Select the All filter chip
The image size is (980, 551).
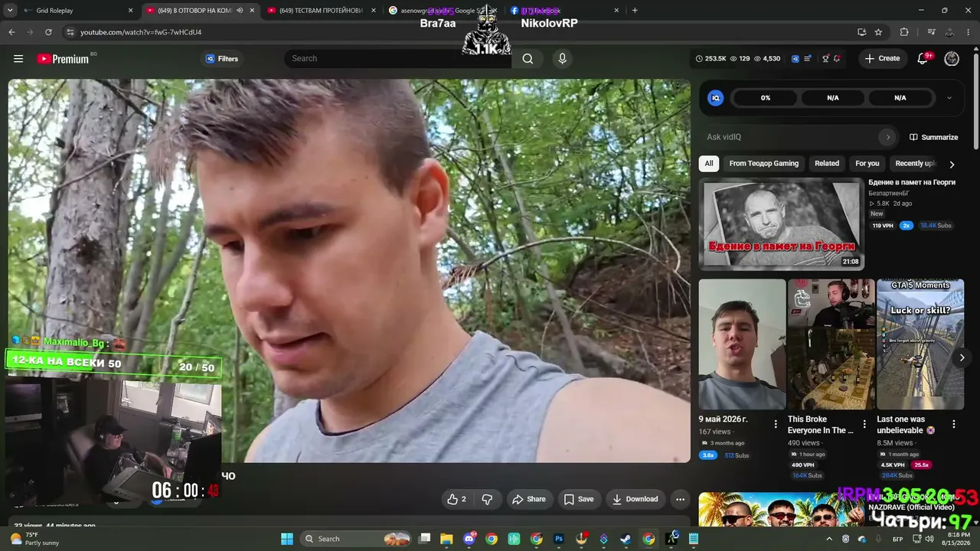709,163
